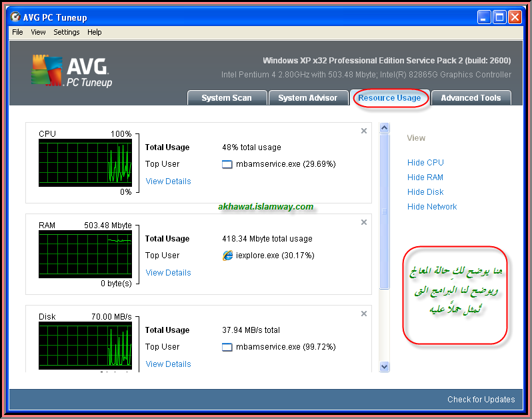Image resolution: width=532 pixels, height=419 pixels.
Task: Open the File menu
Action: pos(17,32)
